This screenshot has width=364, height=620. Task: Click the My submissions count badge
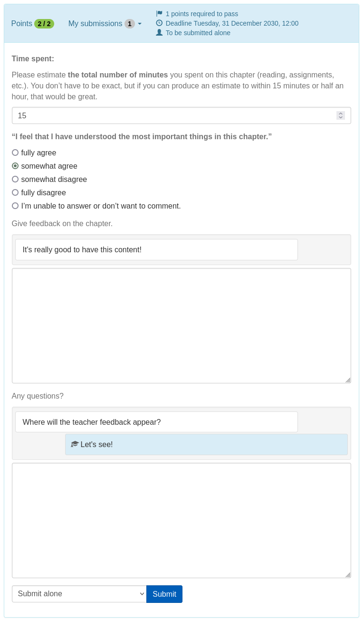click(x=129, y=24)
